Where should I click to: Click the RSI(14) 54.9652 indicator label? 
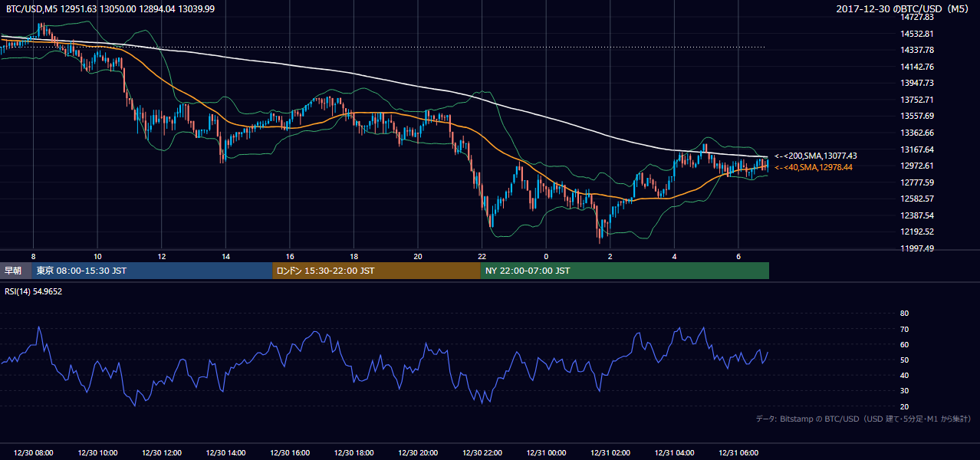click(34, 291)
